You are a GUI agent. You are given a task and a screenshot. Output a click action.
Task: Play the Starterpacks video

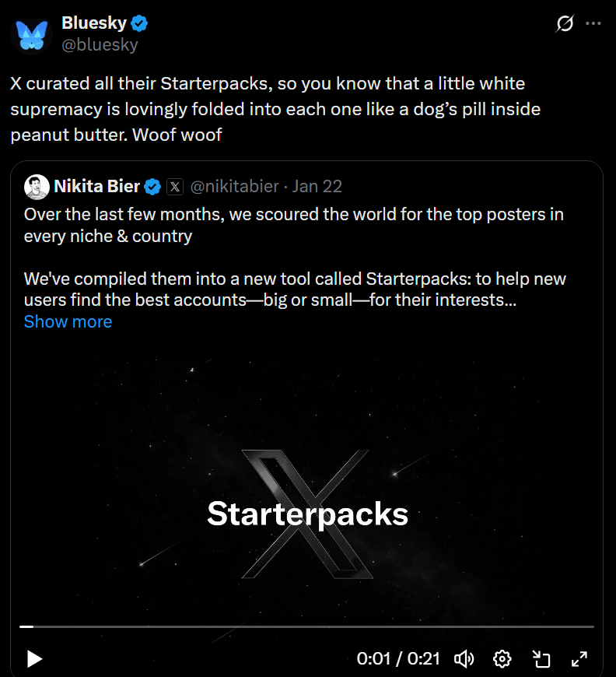(34, 659)
